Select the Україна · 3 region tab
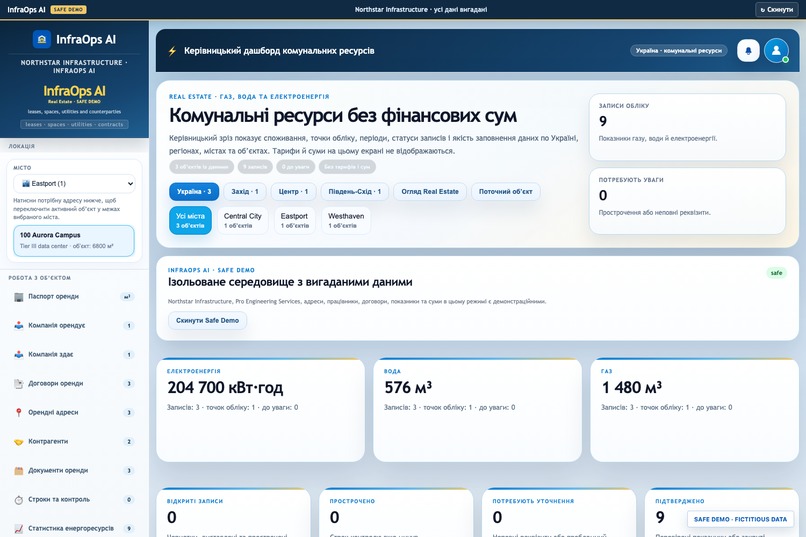This screenshot has width=806, height=537. click(x=194, y=192)
